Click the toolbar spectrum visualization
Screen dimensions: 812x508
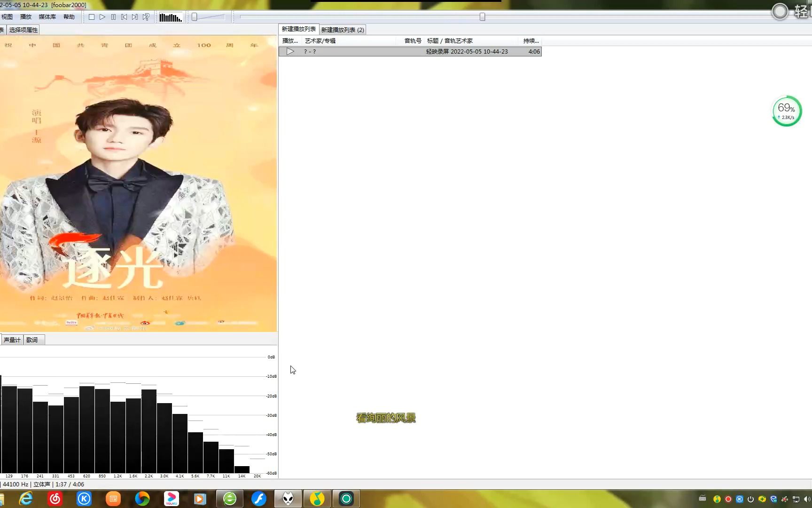tap(171, 17)
